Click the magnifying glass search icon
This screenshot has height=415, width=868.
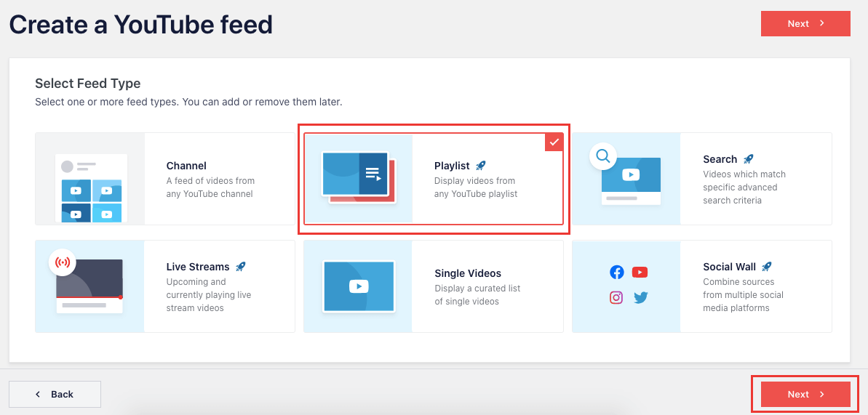(x=603, y=157)
